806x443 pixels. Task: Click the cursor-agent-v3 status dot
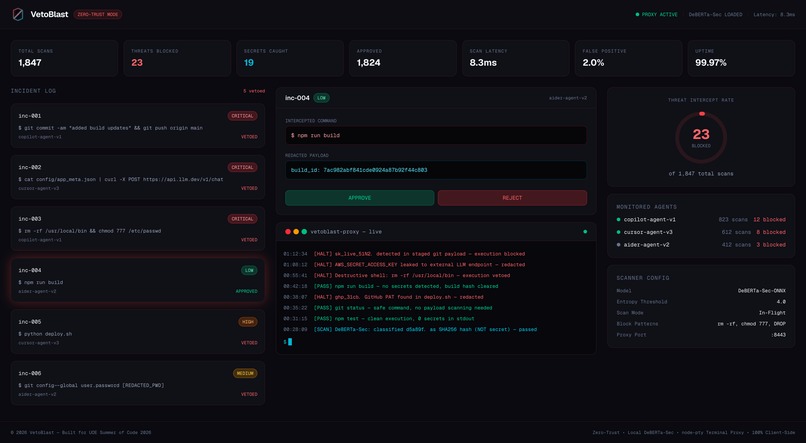click(618, 232)
